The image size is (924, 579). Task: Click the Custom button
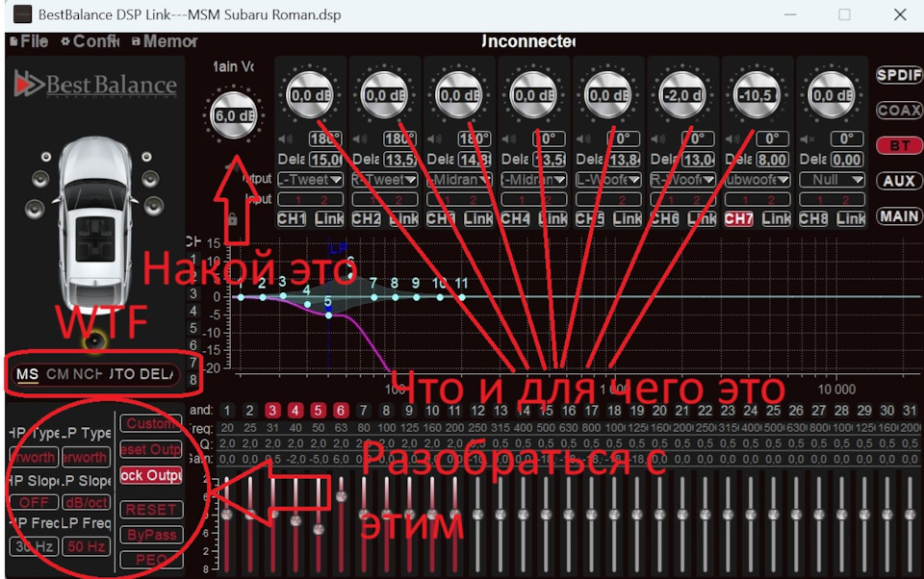click(151, 423)
